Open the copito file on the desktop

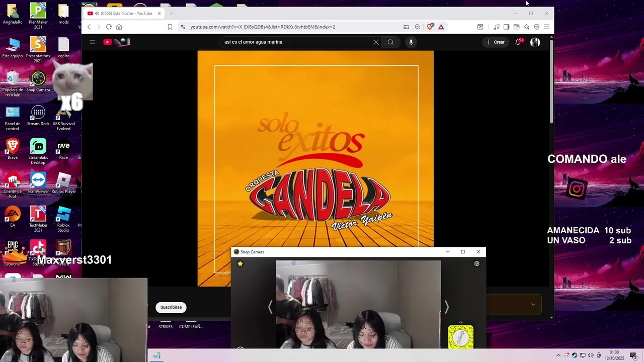coord(63,47)
